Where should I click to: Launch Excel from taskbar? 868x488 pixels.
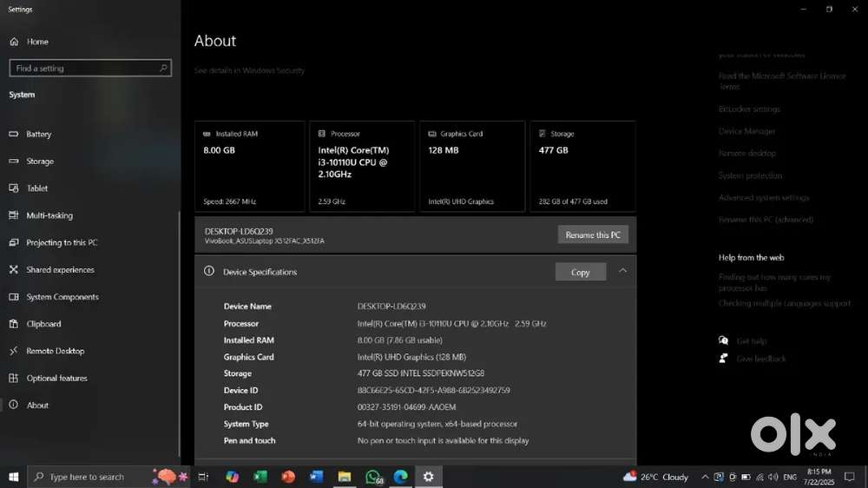point(260,477)
